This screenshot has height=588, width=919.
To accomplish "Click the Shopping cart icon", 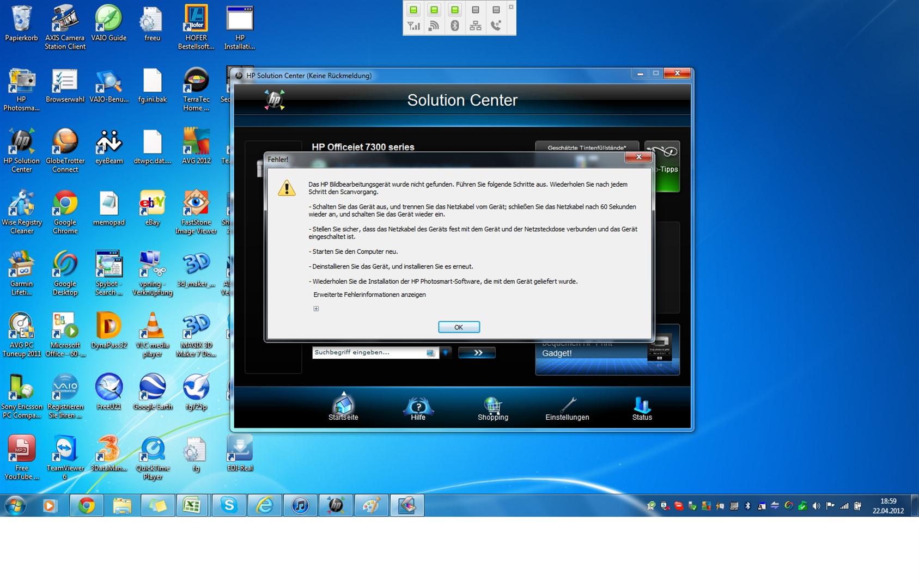I will [x=492, y=406].
